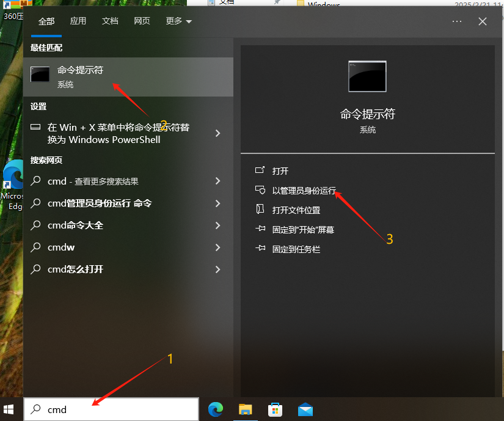Open the three-dot options menu

pos(457,21)
